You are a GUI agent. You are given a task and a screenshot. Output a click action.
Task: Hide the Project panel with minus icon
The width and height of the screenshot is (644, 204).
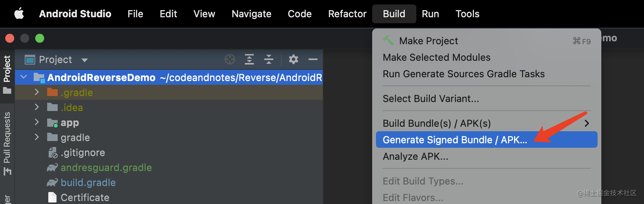313,59
